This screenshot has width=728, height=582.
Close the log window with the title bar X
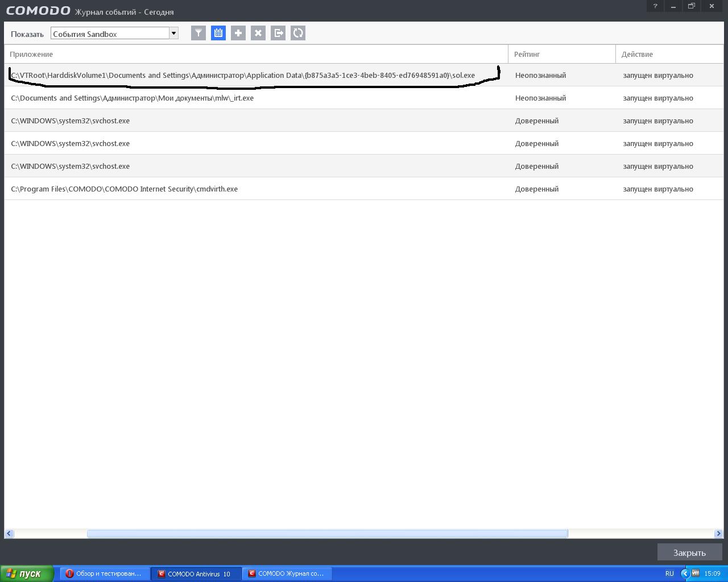[712, 6]
